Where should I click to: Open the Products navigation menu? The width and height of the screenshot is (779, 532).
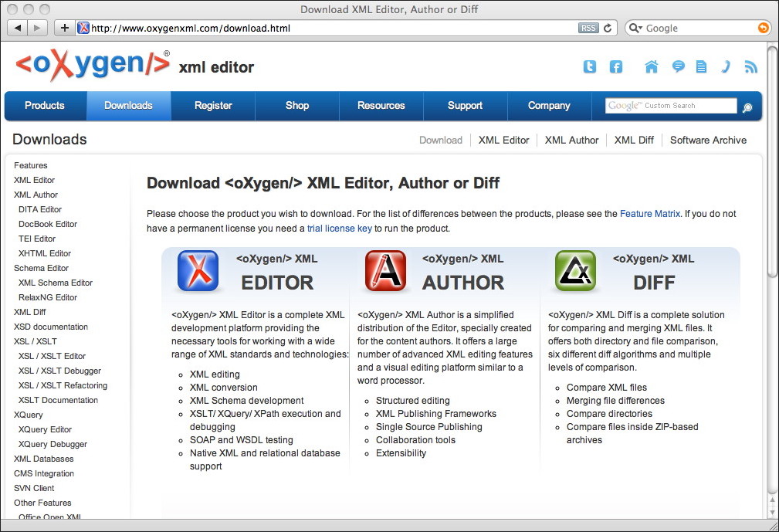(x=45, y=106)
